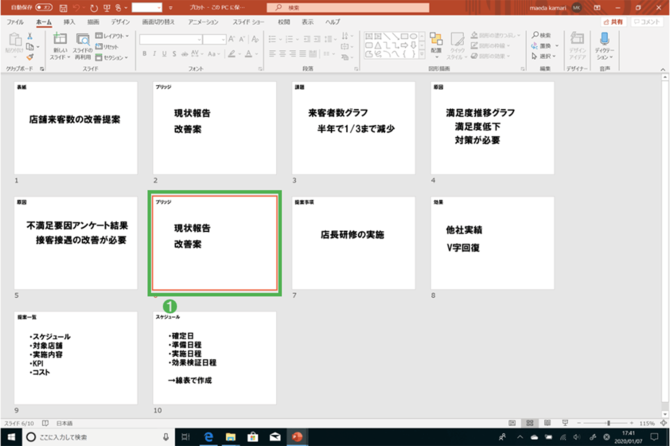Click the 日本語 language indicator in the status bar

(64, 423)
